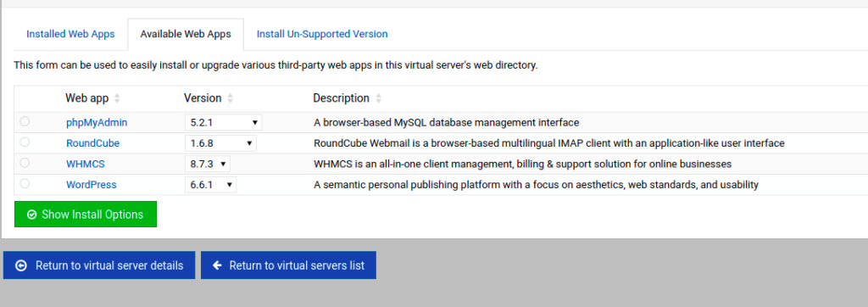Open the RoundCube web app link
868x307 pixels.
pyautogui.click(x=93, y=143)
